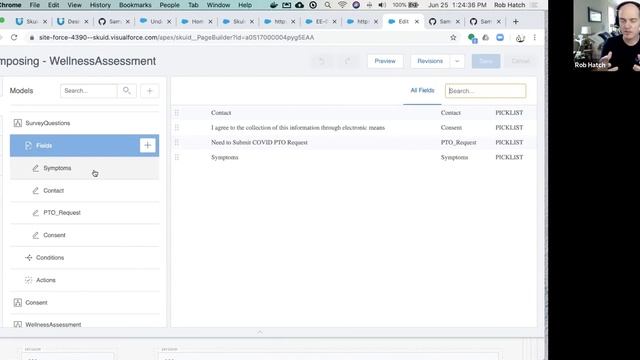Add a field using the Fields plus button
Screen dimensions: 640x360
click(x=147, y=145)
